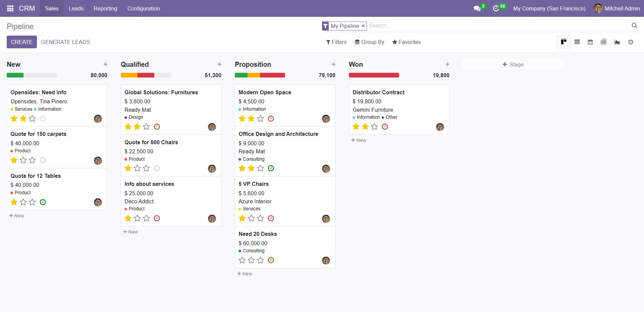Open activity clock on Modern Open Space
This screenshot has height=312, width=644.
click(271, 118)
